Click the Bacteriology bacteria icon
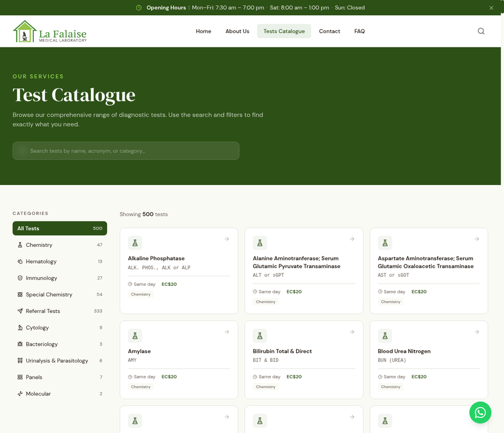 (20, 344)
